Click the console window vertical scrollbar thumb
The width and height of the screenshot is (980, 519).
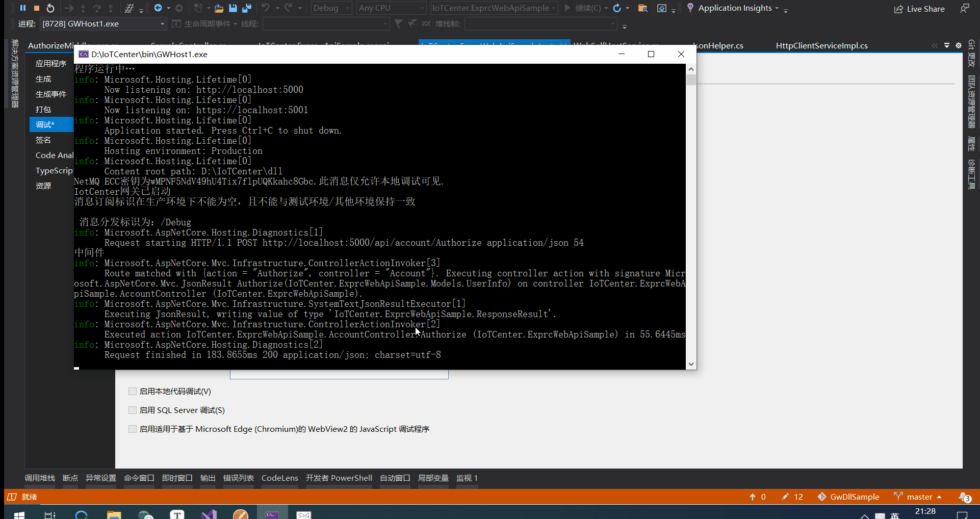coord(691,80)
